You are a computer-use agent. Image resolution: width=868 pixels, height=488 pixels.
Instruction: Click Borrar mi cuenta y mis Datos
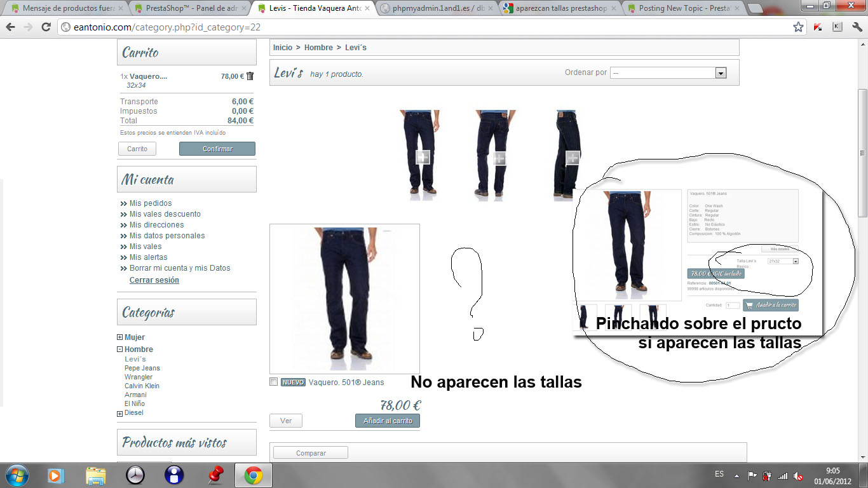pos(180,268)
